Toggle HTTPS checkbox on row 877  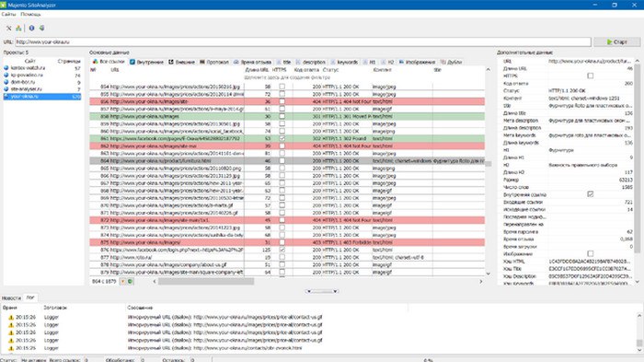point(282,257)
